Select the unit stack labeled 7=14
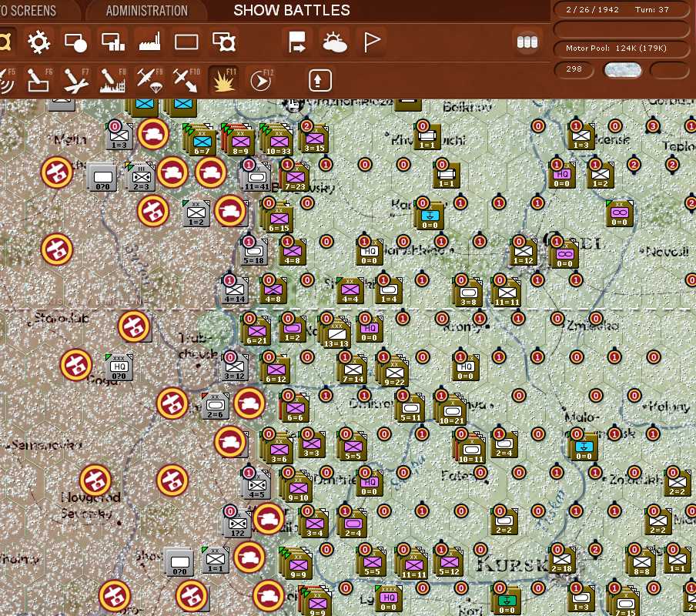 [x=353, y=371]
